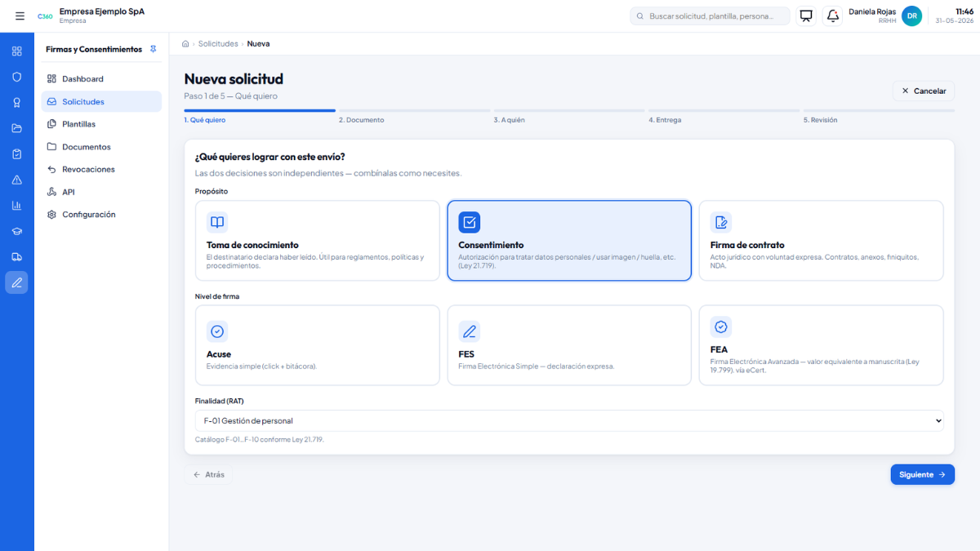
Task: Click the book icon on Toma de conocimiento
Action: 217,222
